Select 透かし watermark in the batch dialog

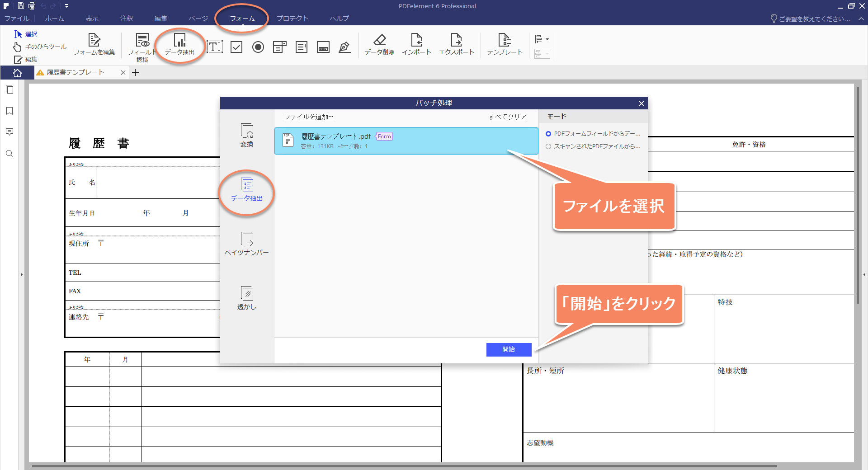[247, 298]
